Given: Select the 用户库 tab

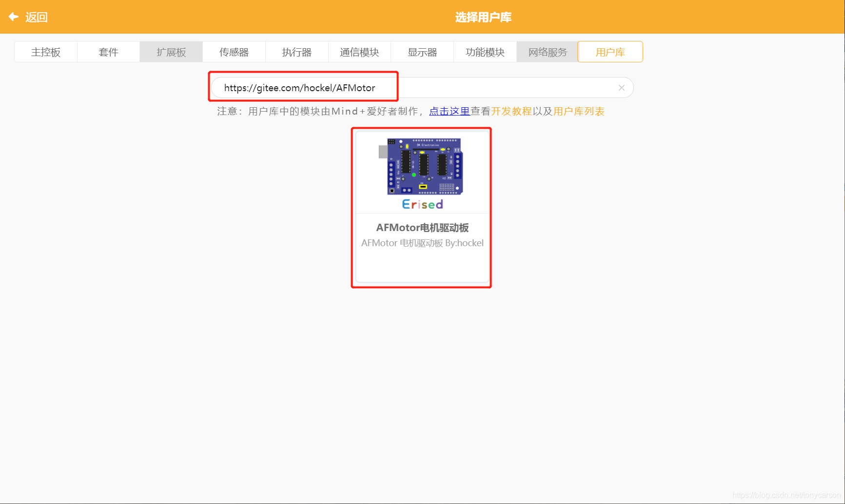Looking at the screenshot, I should click(610, 52).
